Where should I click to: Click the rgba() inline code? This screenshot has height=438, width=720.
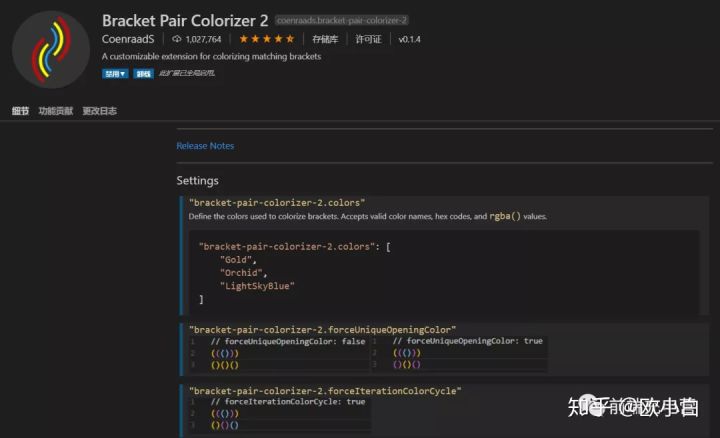point(505,216)
